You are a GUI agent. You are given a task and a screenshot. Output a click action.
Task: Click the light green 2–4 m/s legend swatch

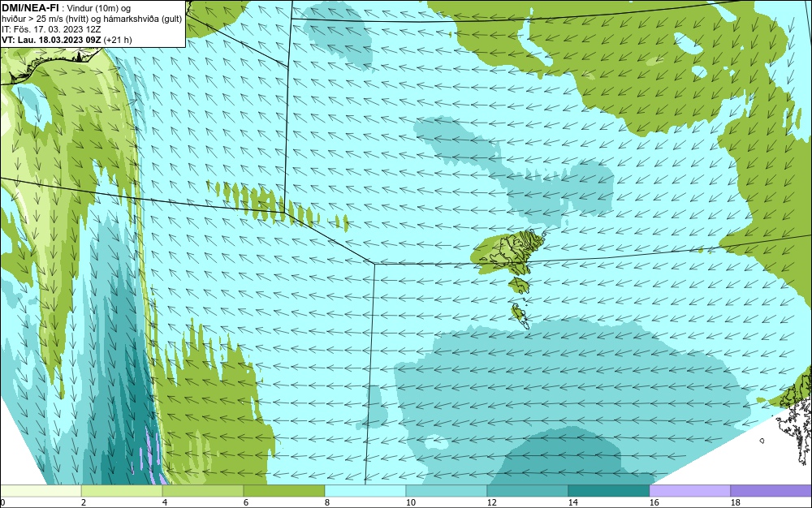tap(122, 491)
